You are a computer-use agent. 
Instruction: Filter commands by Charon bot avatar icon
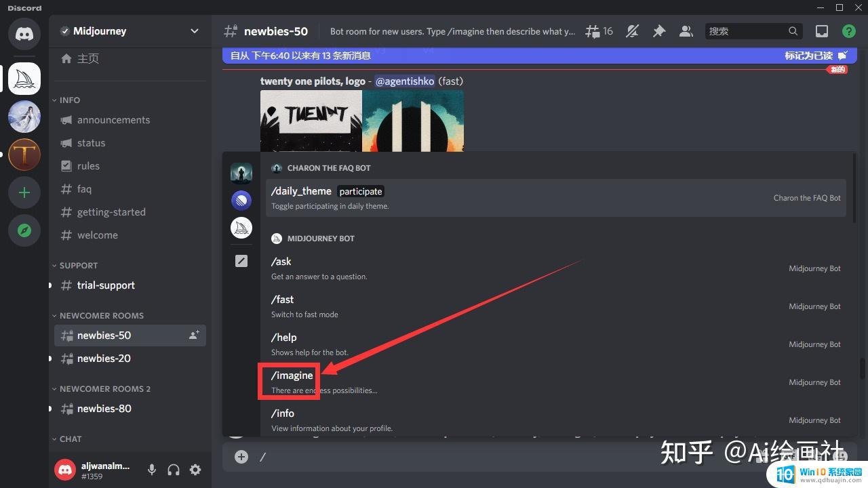[241, 173]
